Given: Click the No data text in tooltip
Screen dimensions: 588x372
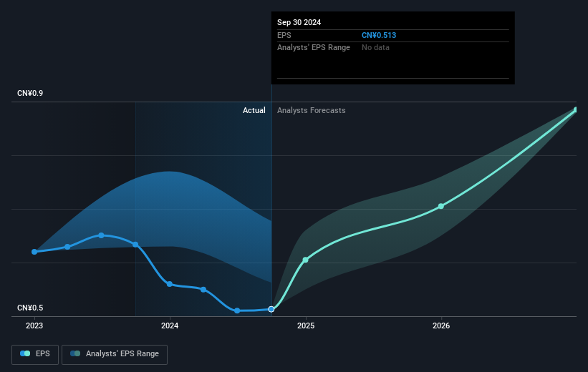Looking at the screenshot, I should [375, 48].
